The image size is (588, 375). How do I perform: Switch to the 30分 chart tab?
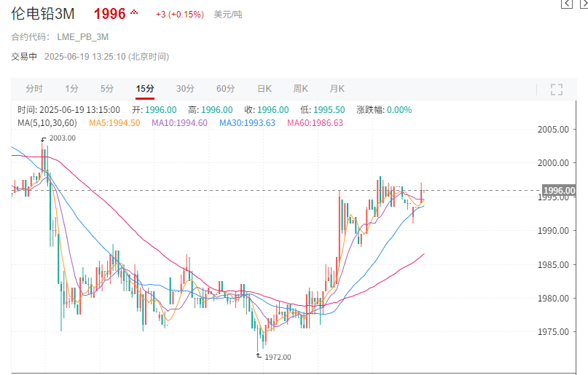[185, 89]
